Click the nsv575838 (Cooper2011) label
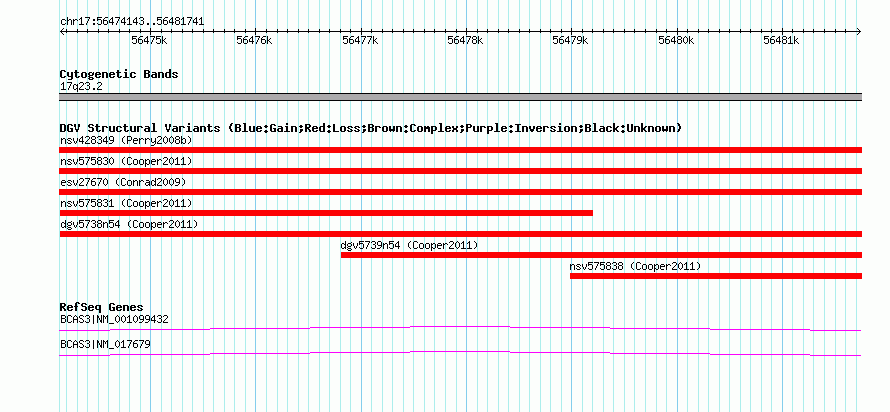The width and height of the screenshot is (890, 412). click(636, 266)
